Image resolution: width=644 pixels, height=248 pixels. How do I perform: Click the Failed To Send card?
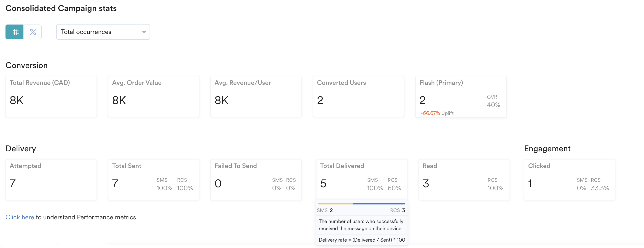point(256,180)
